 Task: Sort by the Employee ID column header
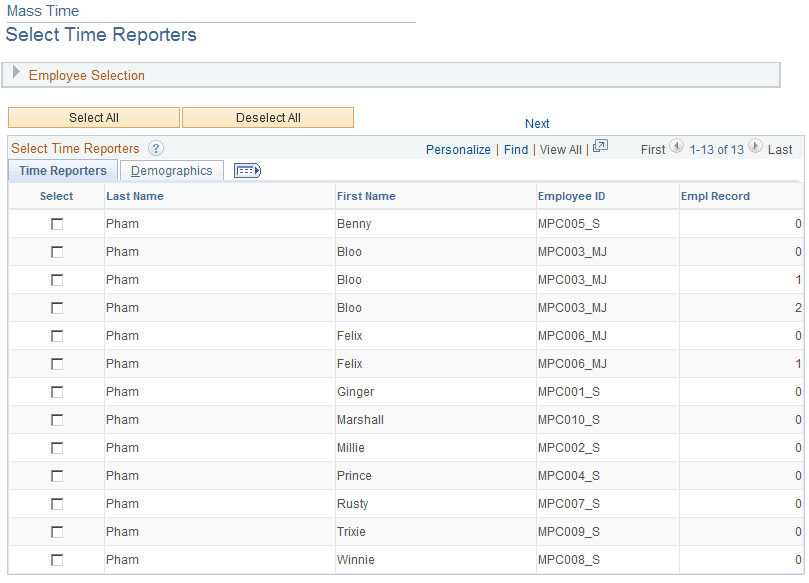click(x=571, y=196)
